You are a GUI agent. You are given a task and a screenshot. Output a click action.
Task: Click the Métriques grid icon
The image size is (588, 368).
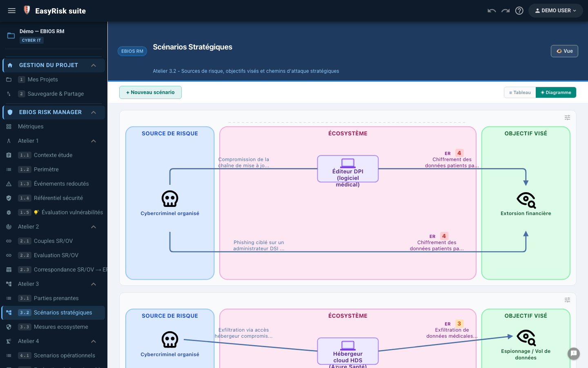click(x=9, y=127)
